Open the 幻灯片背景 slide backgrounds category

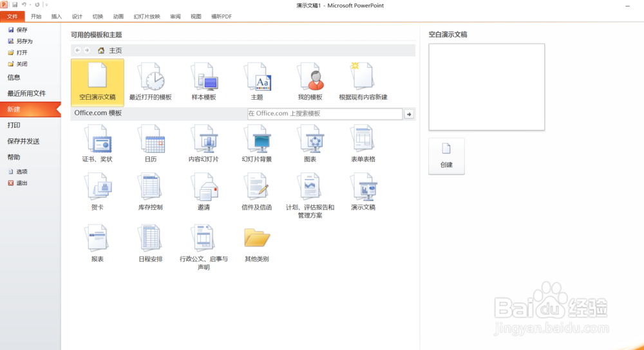(257, 144)
